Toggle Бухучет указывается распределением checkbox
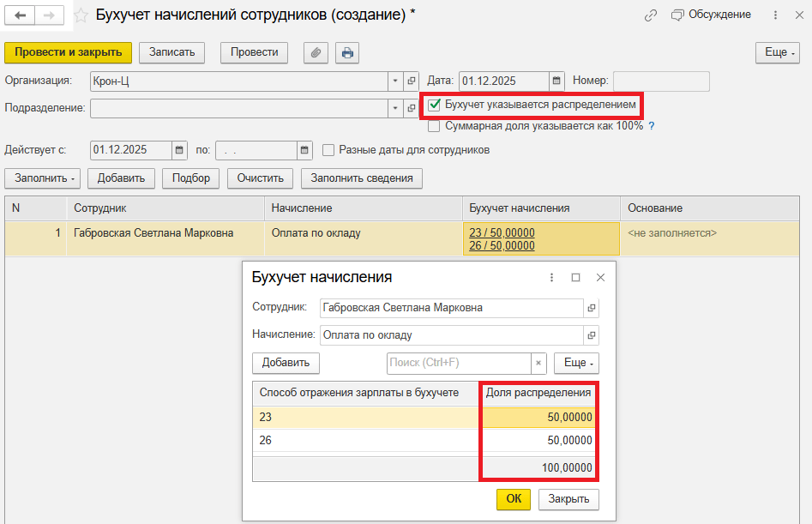Image resolution: width=812 pixels, height=524 pixels. pyautogui.click(x=435, y=105)
